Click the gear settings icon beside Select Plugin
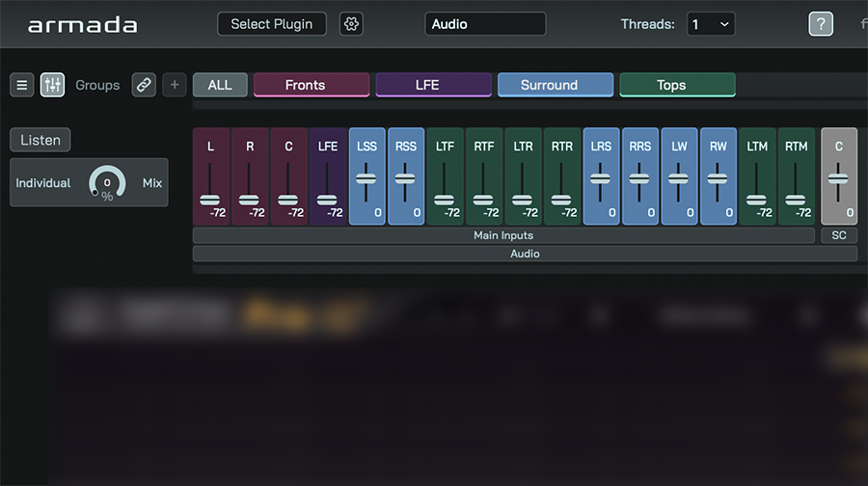The width and height of the screenshot is (868, 486). (352, 24)
